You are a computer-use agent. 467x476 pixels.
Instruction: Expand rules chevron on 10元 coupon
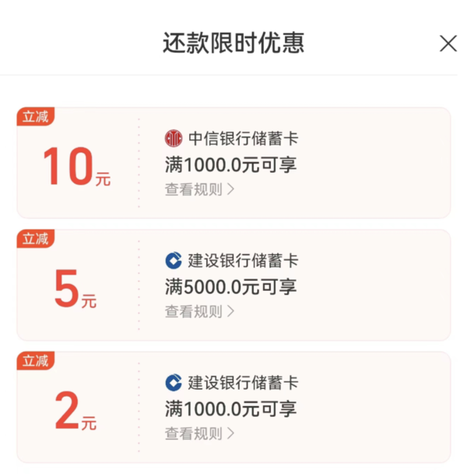[x=231, y=190]
